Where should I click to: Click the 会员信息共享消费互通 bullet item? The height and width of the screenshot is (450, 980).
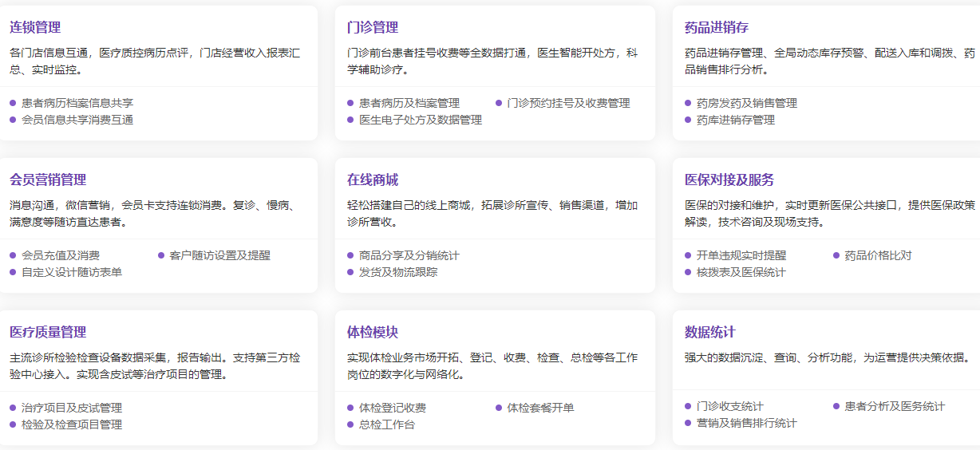tap(77, 120)
